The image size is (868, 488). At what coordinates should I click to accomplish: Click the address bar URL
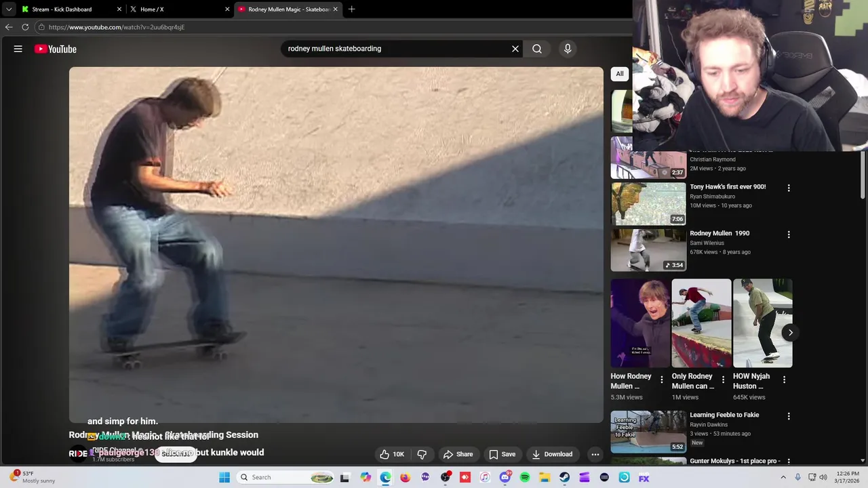[117, 27]
